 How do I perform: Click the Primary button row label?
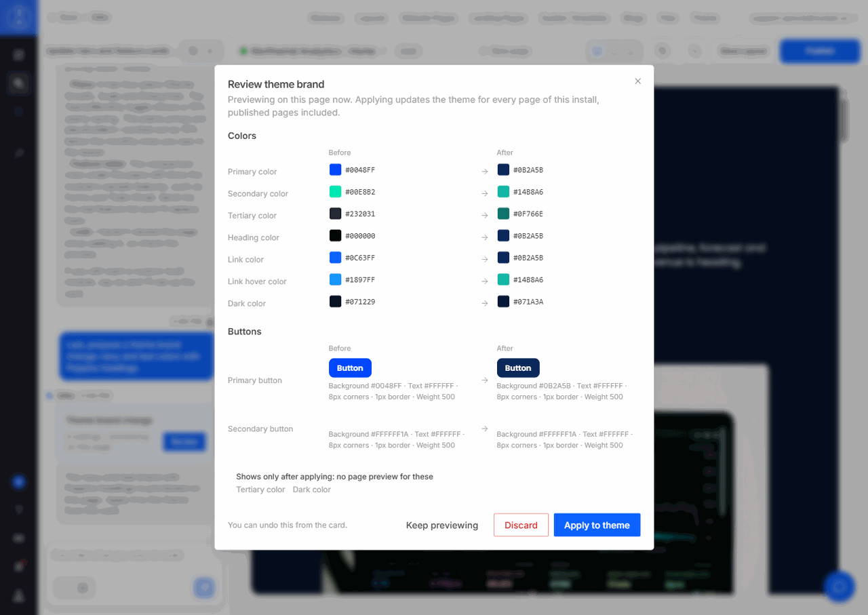point(255,380)
